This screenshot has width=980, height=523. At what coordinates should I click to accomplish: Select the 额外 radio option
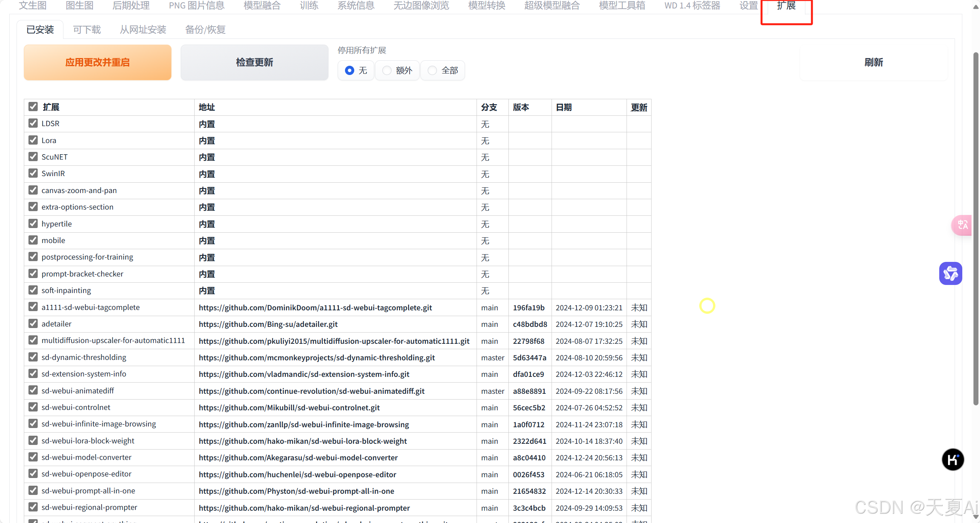(387, 70)
